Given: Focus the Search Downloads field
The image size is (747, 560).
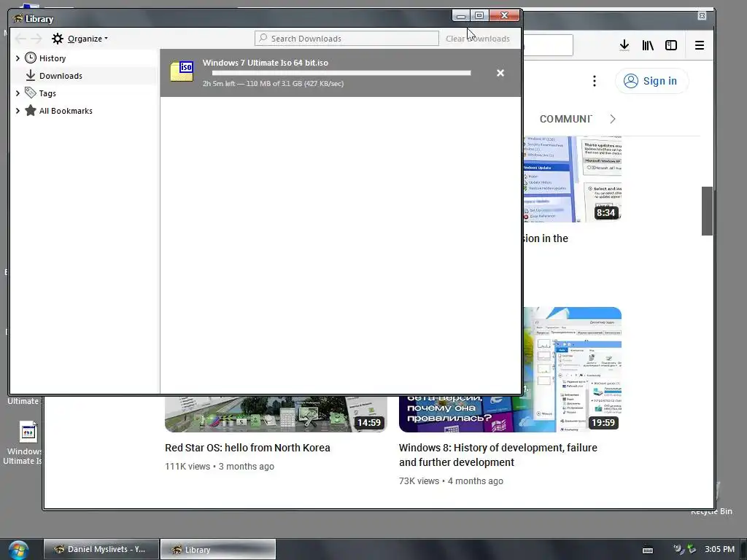Looking at the screenshot, I should click(347, 39).
